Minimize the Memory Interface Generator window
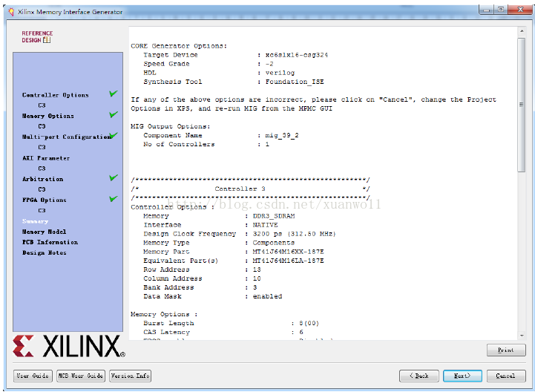535x392 pixels. pyautogui.click(x=487, y=10)
